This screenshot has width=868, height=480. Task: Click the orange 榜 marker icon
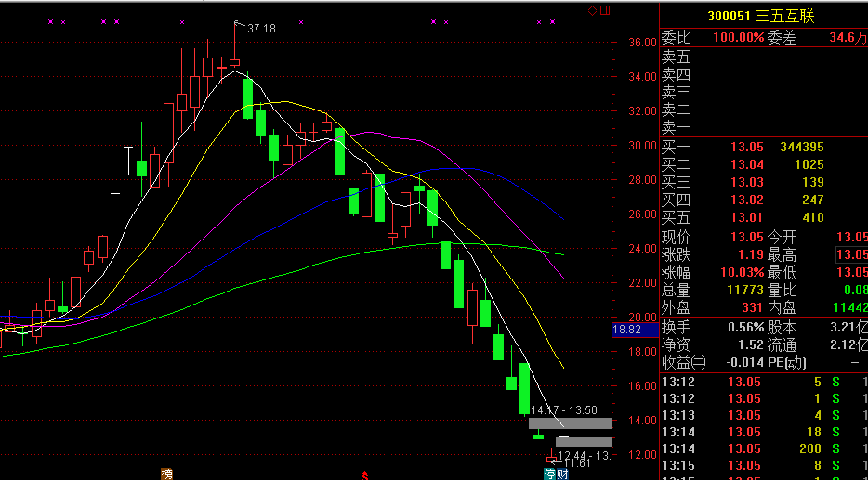166,474
